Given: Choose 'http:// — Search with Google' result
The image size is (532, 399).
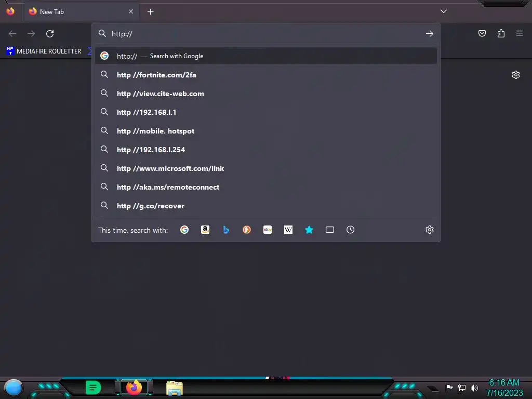Looking at the screenshot, I should 266,56.
